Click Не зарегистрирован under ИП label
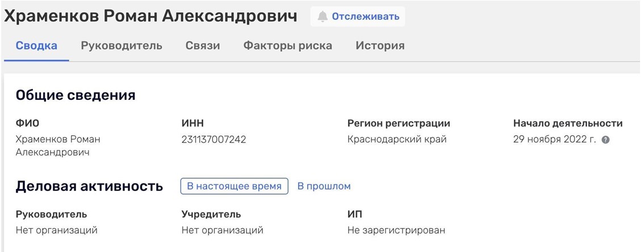This screenshot has width=644, height=252. [396, 230]
